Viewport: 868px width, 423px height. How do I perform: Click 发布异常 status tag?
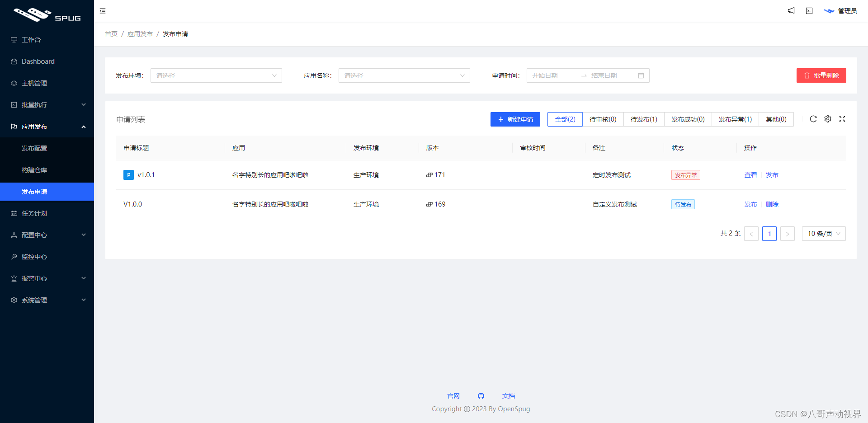point(686,175)
